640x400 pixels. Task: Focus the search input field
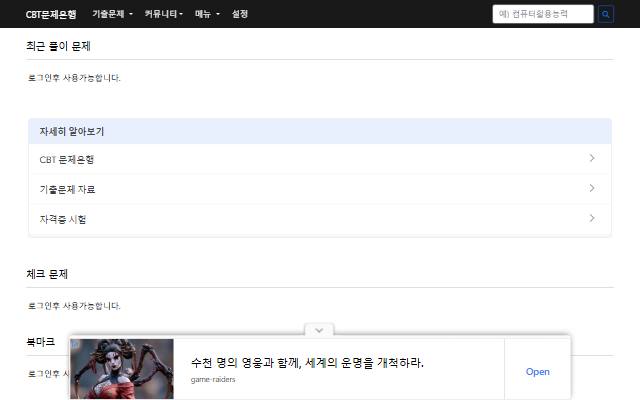point(543,14)
